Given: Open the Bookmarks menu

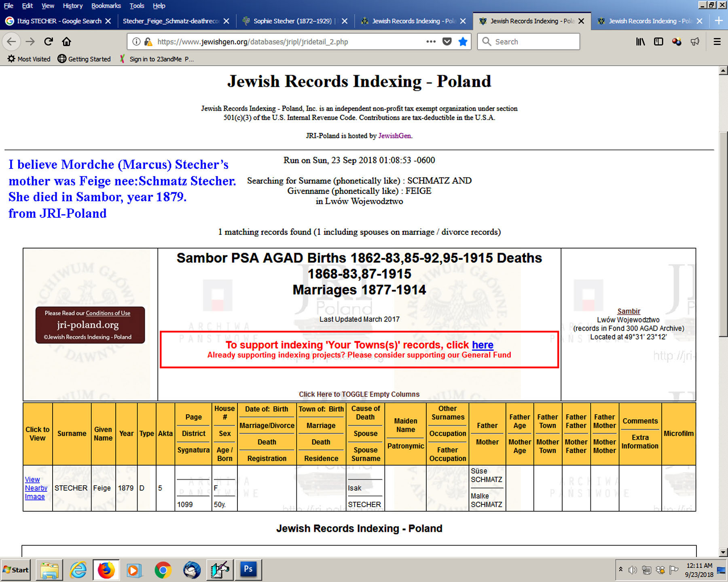Looking at the screenshot, I should (106, 6).
